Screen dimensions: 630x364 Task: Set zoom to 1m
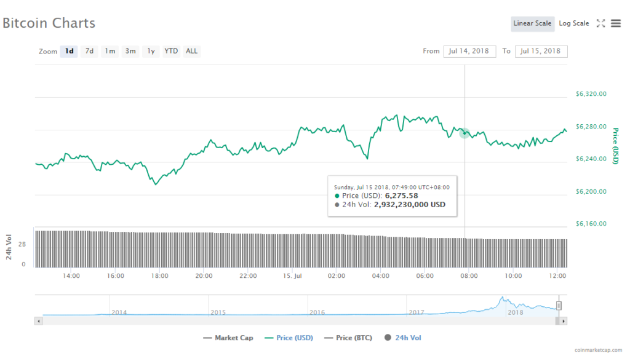click(x=110, y=51)
